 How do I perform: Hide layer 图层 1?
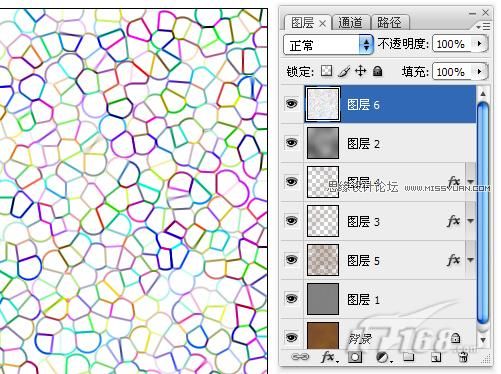(291, 299)
